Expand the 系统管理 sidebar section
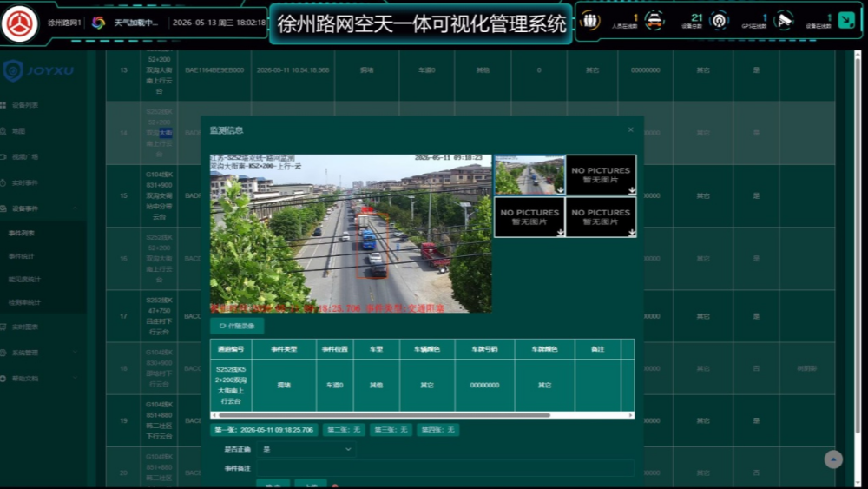868x489 pixels. click(75, 353)
